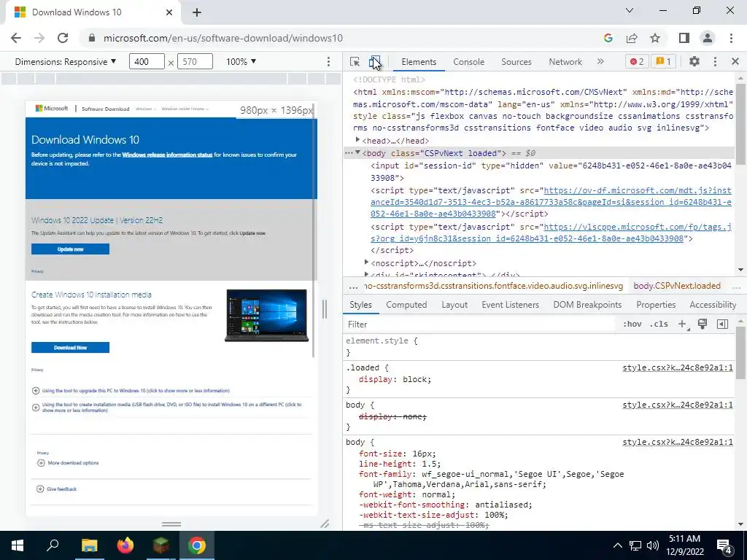The height and width of the screenshot is (560, 747).
Task: Toggle the device toolbar icon
Action: pyautogui.click(x=375, y=61)
